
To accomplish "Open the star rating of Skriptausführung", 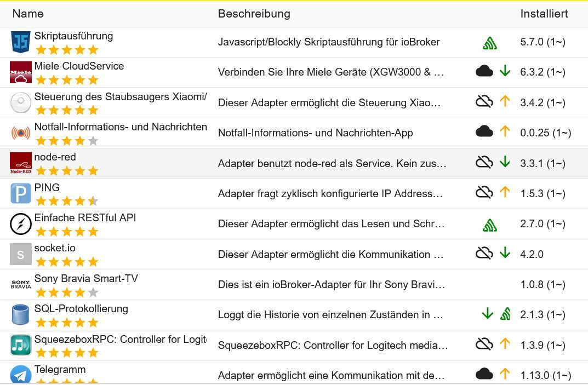I will 67,50.
